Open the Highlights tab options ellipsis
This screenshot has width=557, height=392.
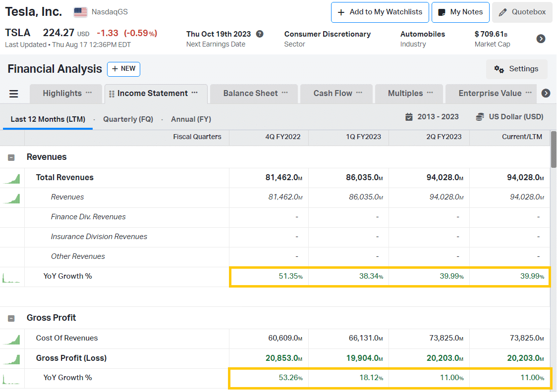89,93
